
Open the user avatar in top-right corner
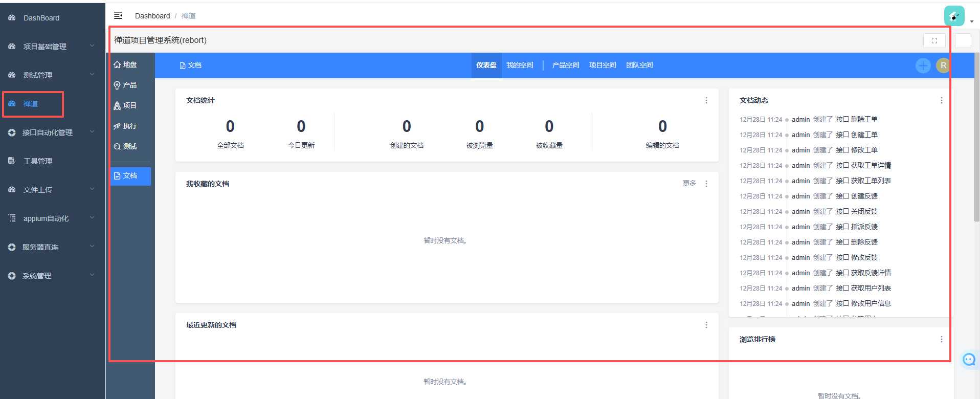click(x=954, y=16)
